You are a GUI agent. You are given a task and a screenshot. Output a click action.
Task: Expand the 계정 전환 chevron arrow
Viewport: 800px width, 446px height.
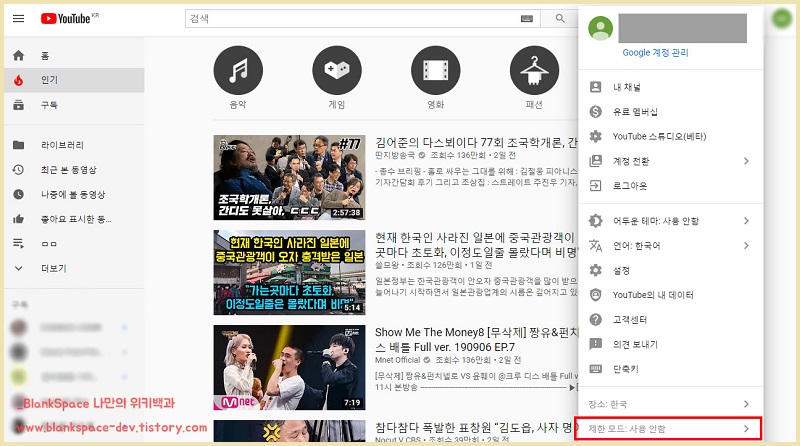746,161
